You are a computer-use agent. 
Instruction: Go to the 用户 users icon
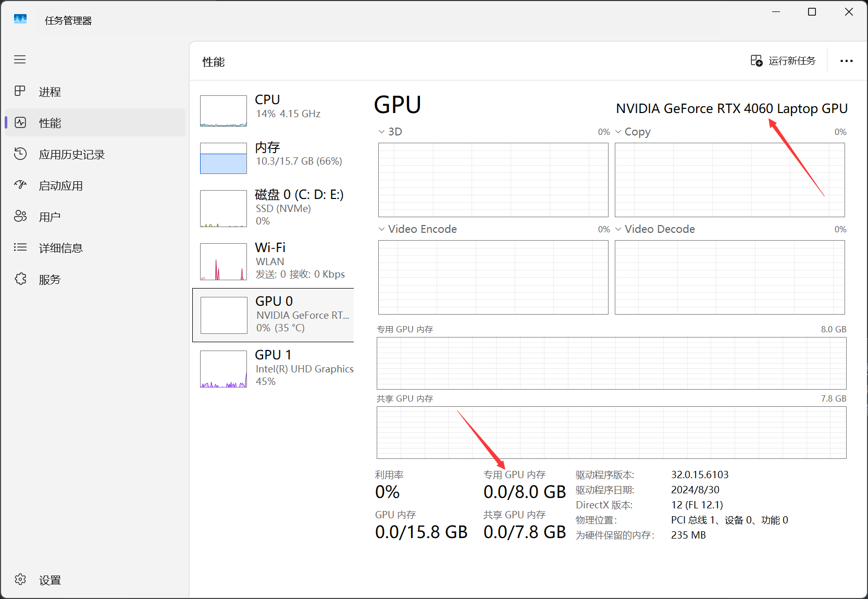coord(20,216)
